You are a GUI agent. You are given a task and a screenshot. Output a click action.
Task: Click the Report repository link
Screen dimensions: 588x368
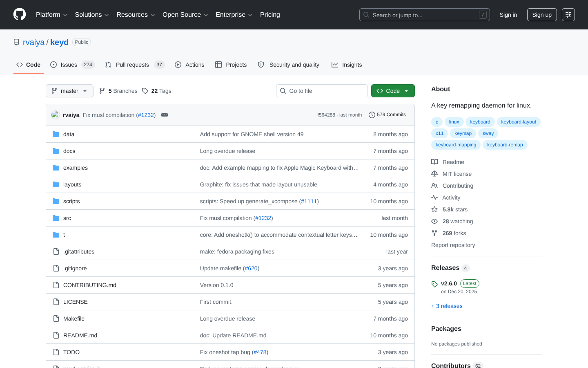click(453, 245)
